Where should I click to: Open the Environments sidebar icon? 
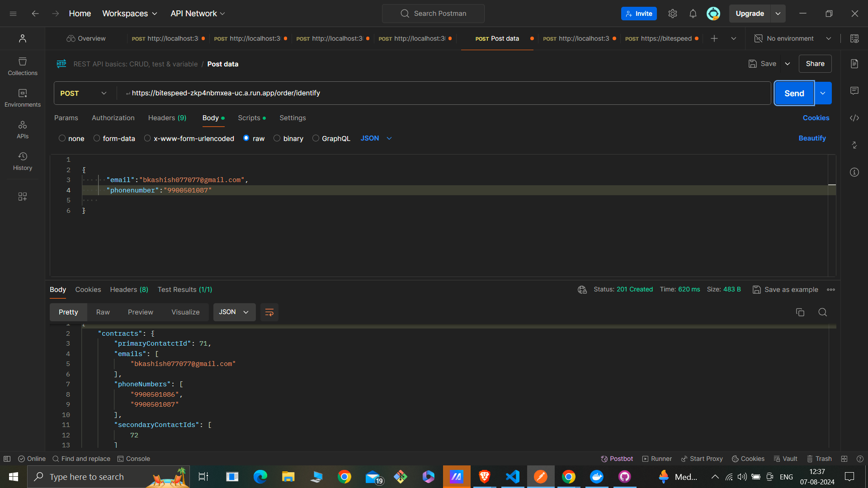tap(23, 98)
